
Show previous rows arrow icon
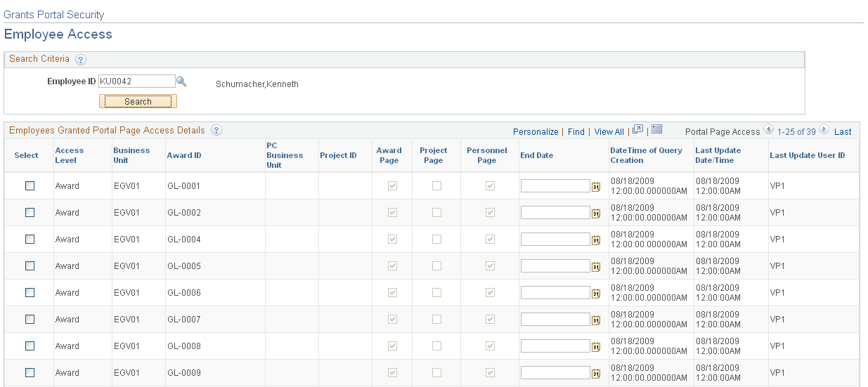point(768,131)
